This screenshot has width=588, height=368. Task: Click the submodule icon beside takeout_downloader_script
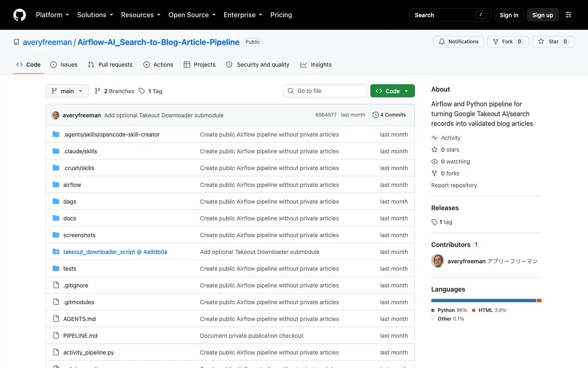pyautogui.click(x=56, y=252)
